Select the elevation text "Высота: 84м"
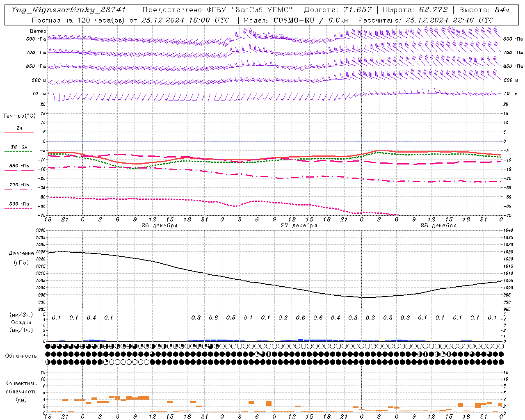The image size is (525, 420). 484,10
